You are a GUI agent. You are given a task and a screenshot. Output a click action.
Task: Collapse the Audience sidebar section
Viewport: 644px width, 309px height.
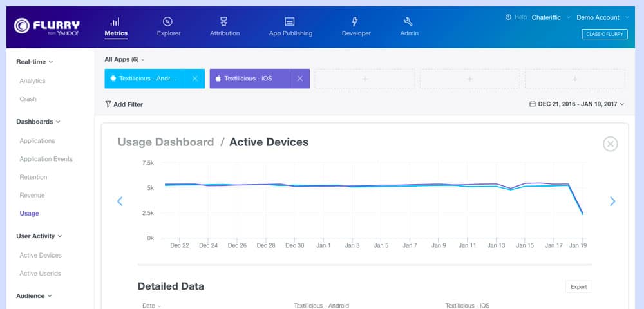pos(34,296)
